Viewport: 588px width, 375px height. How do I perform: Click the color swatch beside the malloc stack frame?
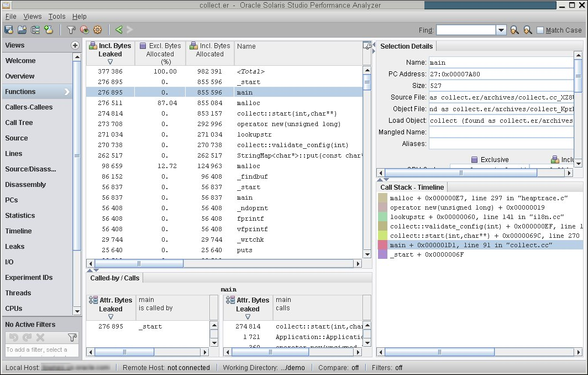click(382, 198)
